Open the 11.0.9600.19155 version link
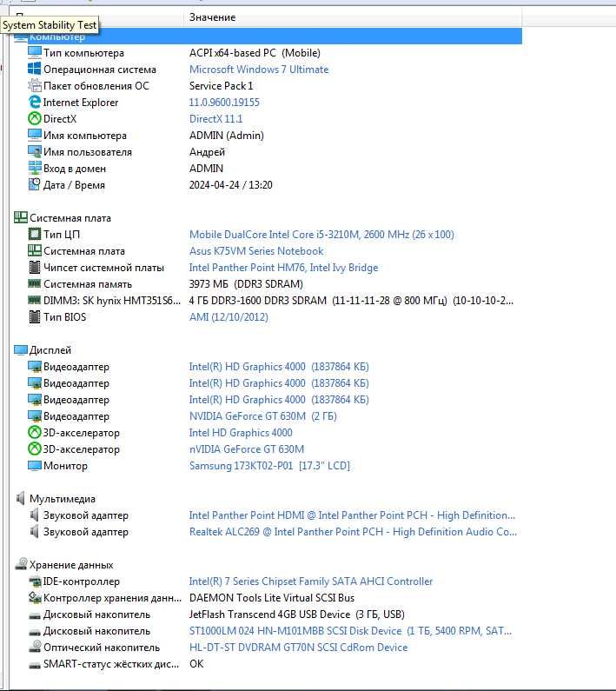The width and height of the screenshot is (616, 691). coord(224,103)
